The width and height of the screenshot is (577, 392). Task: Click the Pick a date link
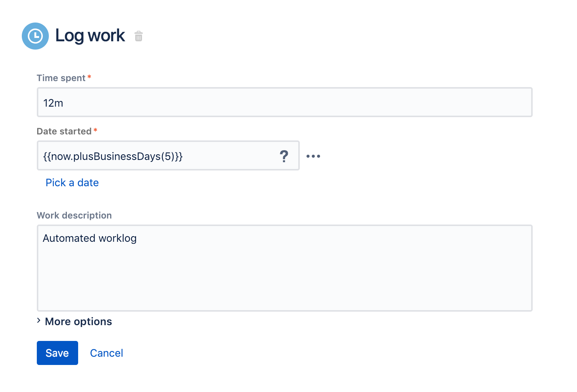click(72, 183)
